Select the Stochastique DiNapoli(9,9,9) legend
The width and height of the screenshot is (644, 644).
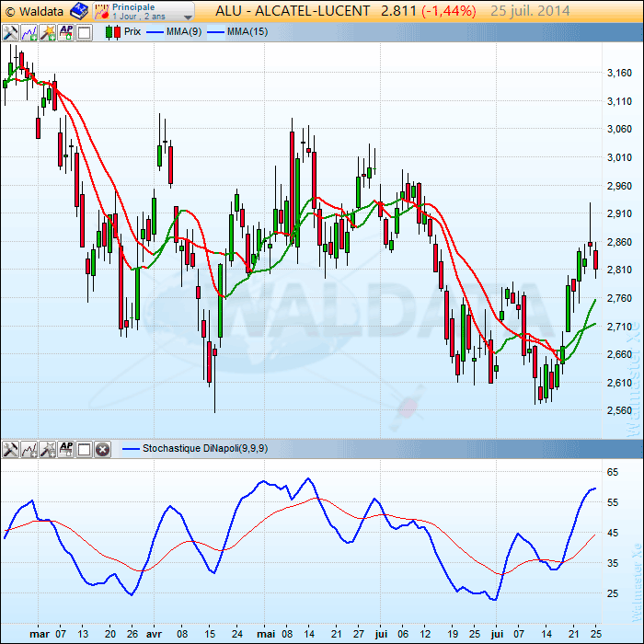pyautogui.click(x=205, y=448)
